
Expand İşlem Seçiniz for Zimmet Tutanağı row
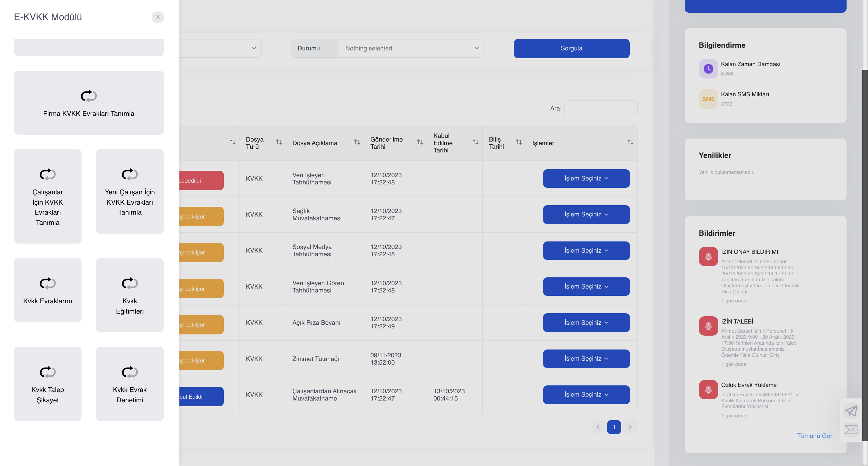point(586,359)
